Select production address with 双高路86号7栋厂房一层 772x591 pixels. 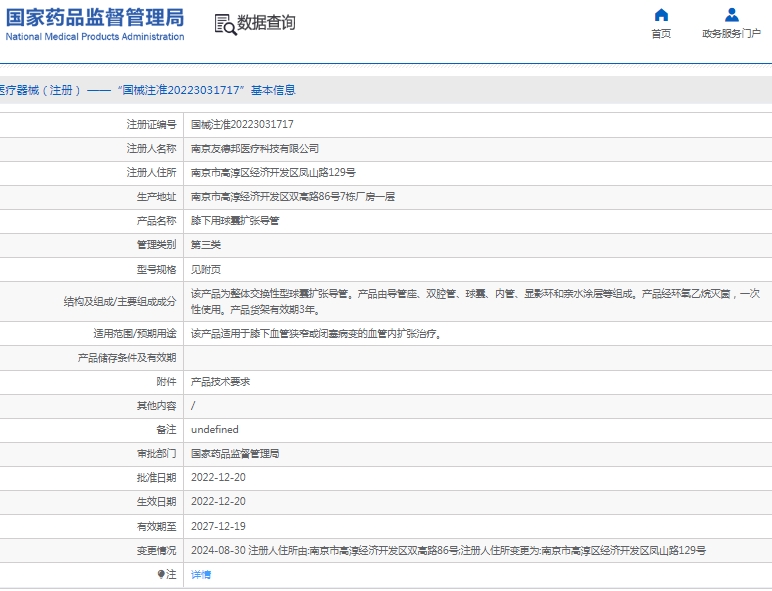pos(293,197)
